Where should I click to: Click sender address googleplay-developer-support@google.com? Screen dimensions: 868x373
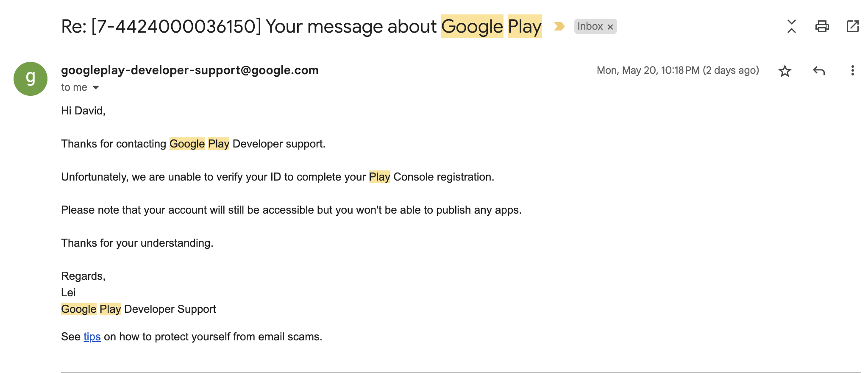(x=189, y=70)
